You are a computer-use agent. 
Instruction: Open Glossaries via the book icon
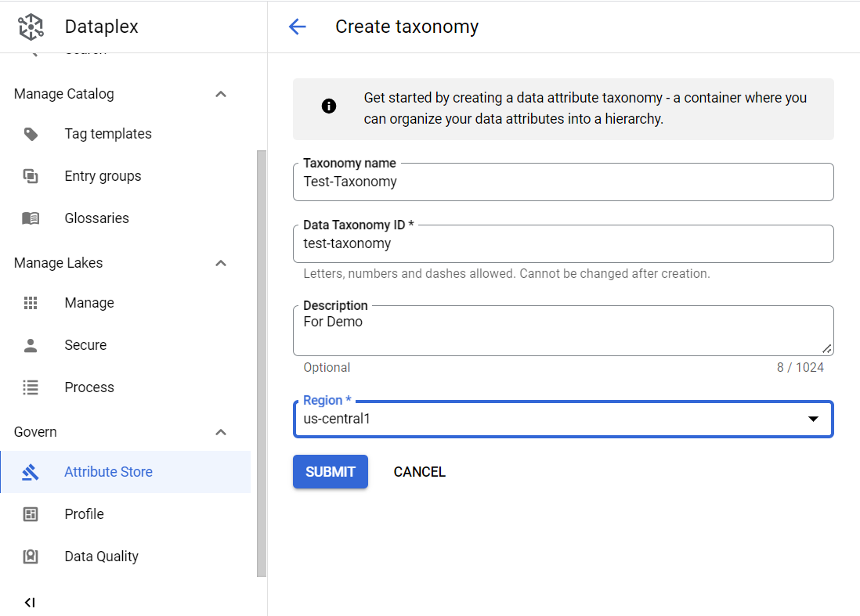tap(31, 218)
